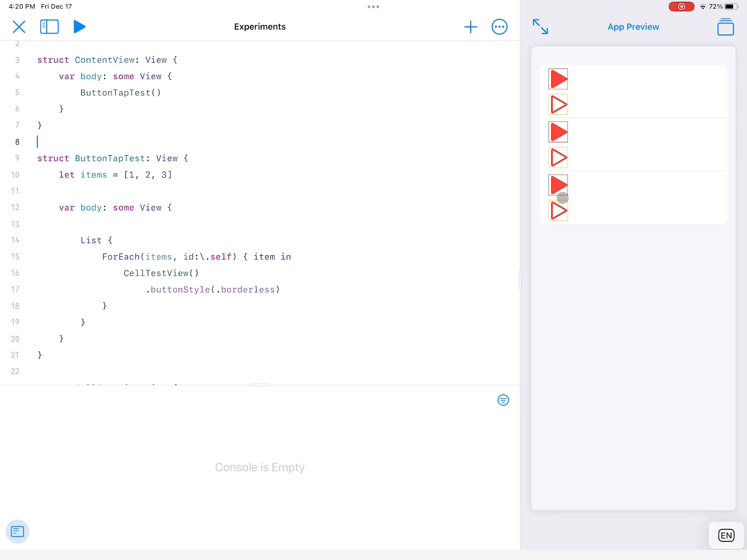
Task: Place cursor on 'List {' line
Action: pyautogui.click(x=96, y=240)
